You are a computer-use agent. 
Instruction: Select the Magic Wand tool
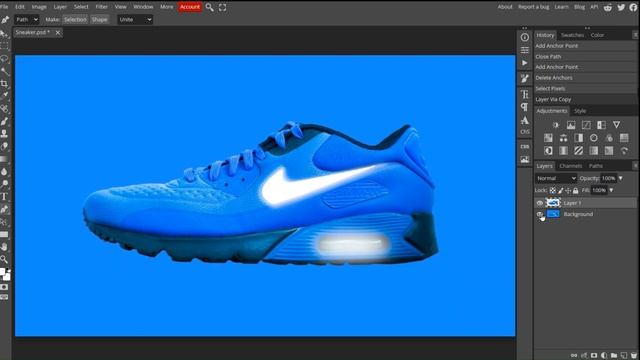click(4, 71)
